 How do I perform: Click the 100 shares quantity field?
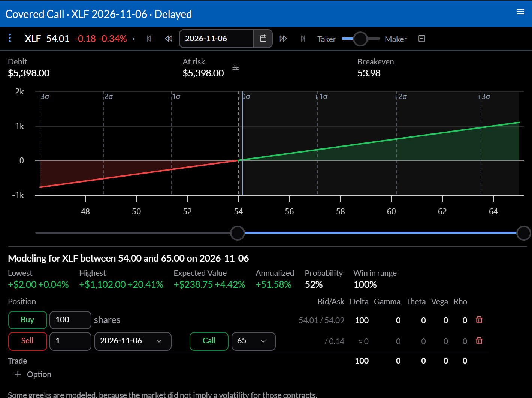pyautogui.click(x=70, y=320)
